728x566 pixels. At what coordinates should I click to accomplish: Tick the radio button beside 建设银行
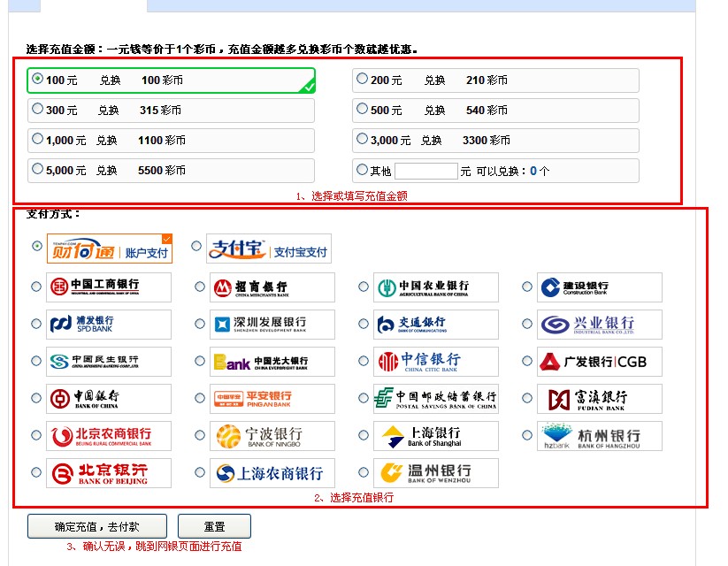[x=527, y=287]
